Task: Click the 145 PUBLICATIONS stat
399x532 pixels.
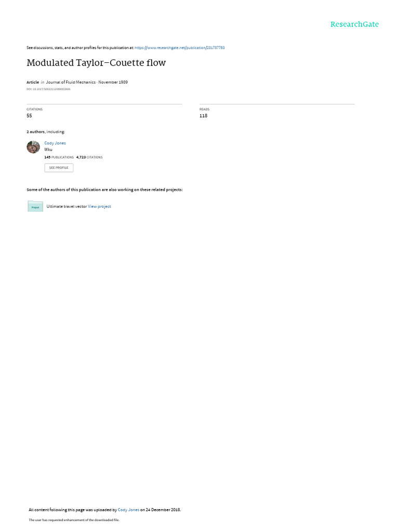Action: 59,157
